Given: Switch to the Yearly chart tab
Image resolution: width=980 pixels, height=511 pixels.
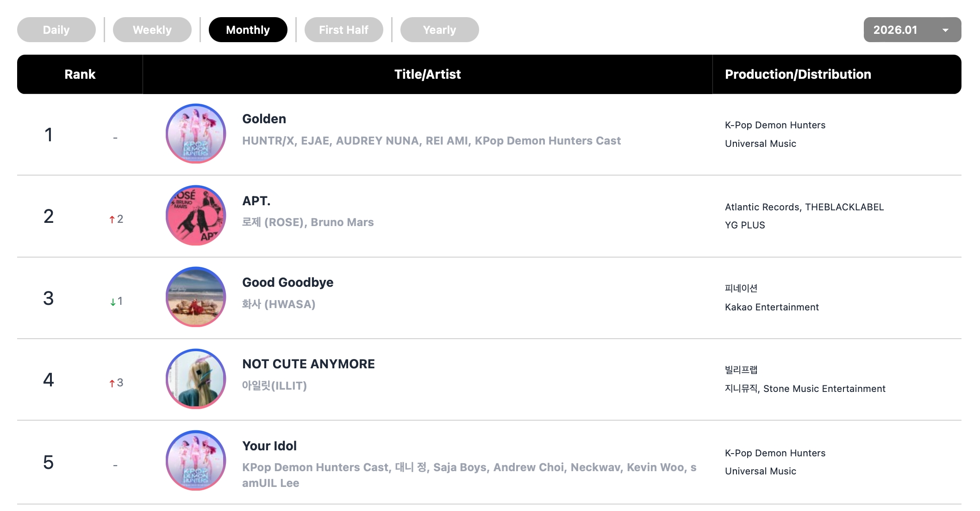Looking at the screenshot, I should (440, 30).
